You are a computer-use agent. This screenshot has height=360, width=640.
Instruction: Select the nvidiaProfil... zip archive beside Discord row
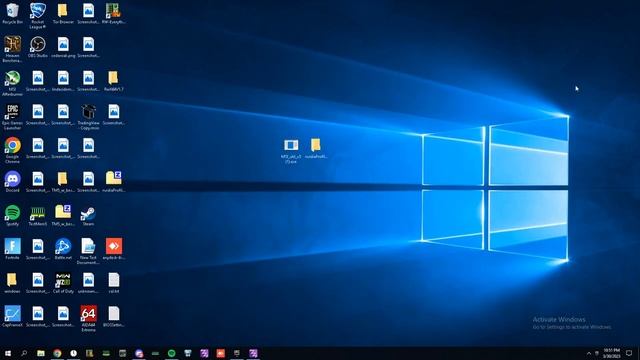point(113,182)
